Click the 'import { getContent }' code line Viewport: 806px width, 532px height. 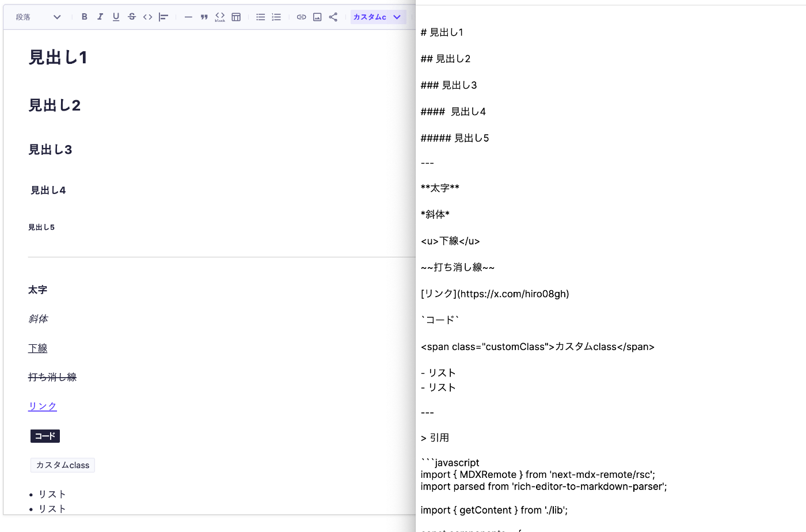[x=495, y=510]
